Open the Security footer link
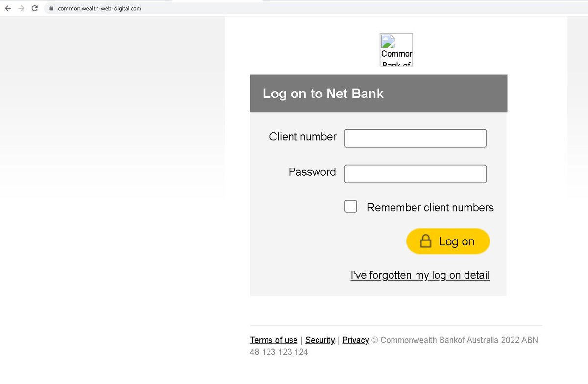The width and height of the screenshot is (588, 384). click(x=320, y=340)
